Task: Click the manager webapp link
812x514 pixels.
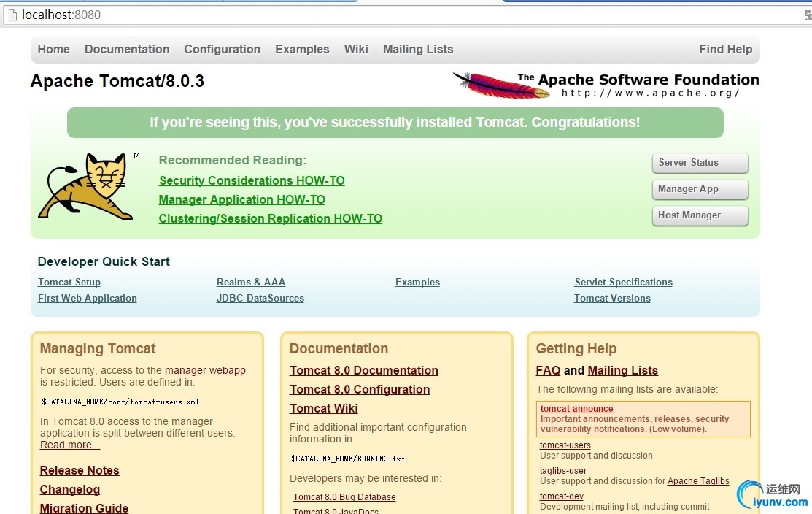Action: pyautogui.click(x=205, y=370)
